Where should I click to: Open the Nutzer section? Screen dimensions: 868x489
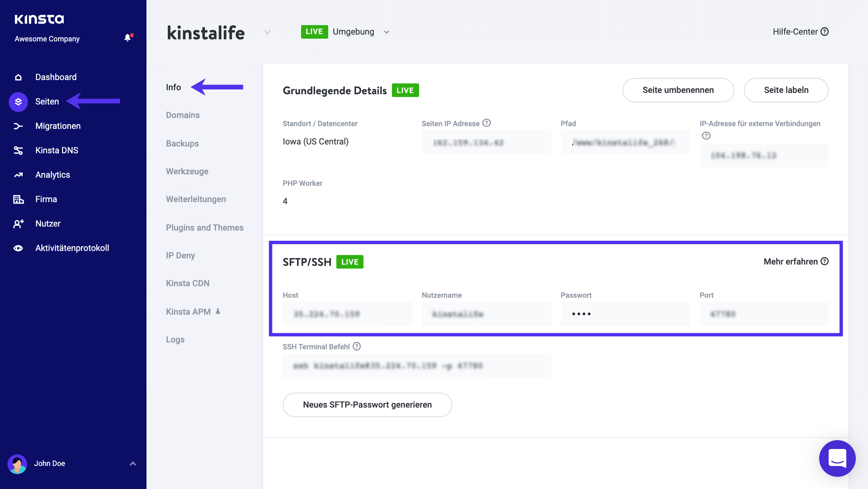click(x=47, y=223)
